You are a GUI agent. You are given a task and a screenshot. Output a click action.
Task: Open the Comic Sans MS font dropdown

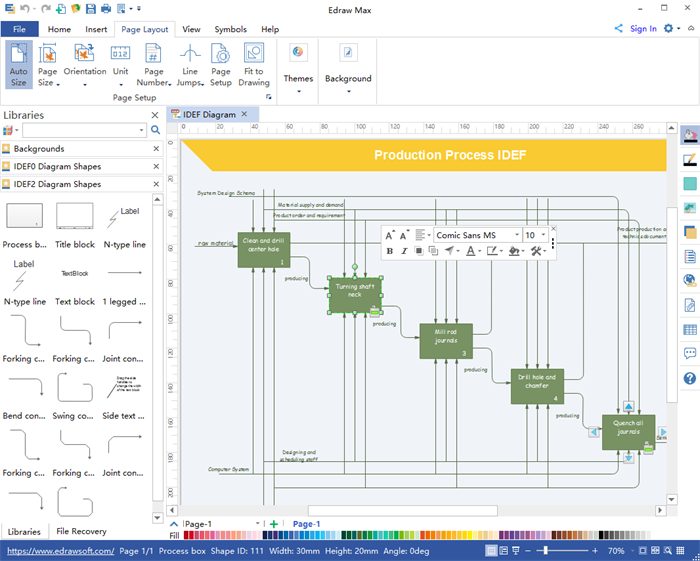coord(477,235)
